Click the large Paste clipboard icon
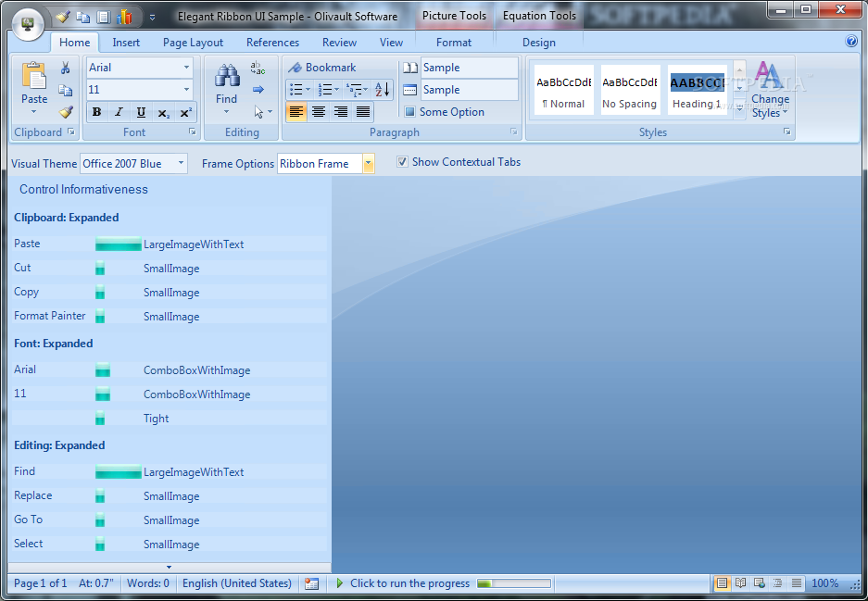The image size is (868, 601). coord(34,76)
